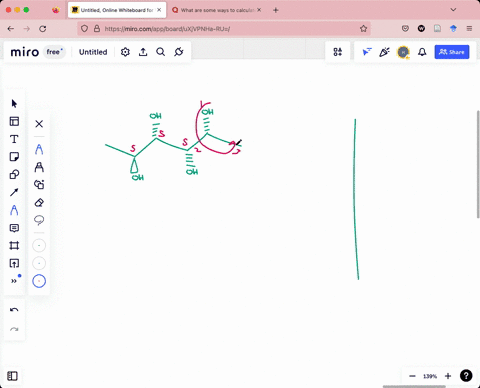Image resolution: width=480 pixels, height=388 pixels.
Task: Select the Shapes tool
Action: [14, 174]
